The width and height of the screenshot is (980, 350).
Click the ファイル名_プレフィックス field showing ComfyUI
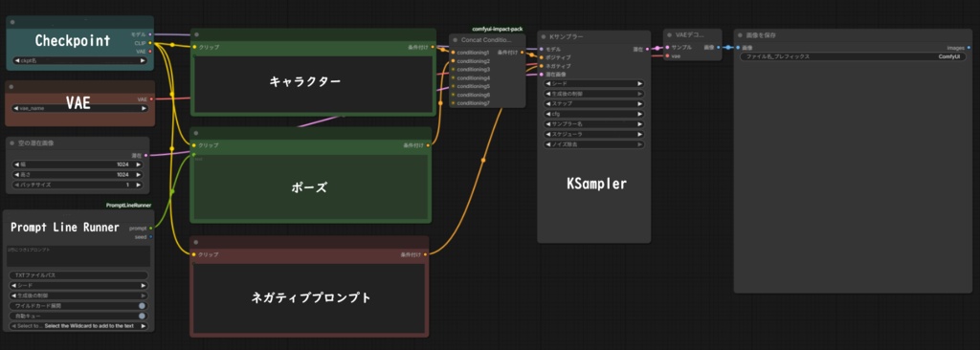852,56
